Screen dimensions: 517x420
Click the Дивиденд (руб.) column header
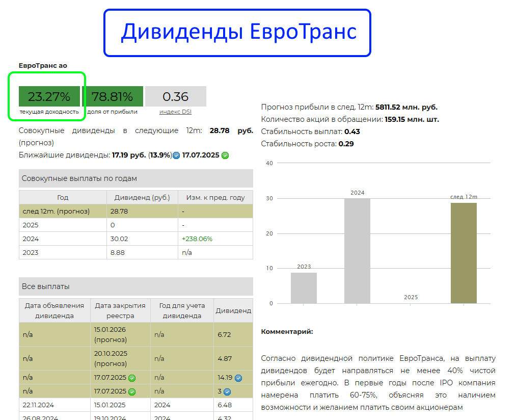tap(142, 197)
